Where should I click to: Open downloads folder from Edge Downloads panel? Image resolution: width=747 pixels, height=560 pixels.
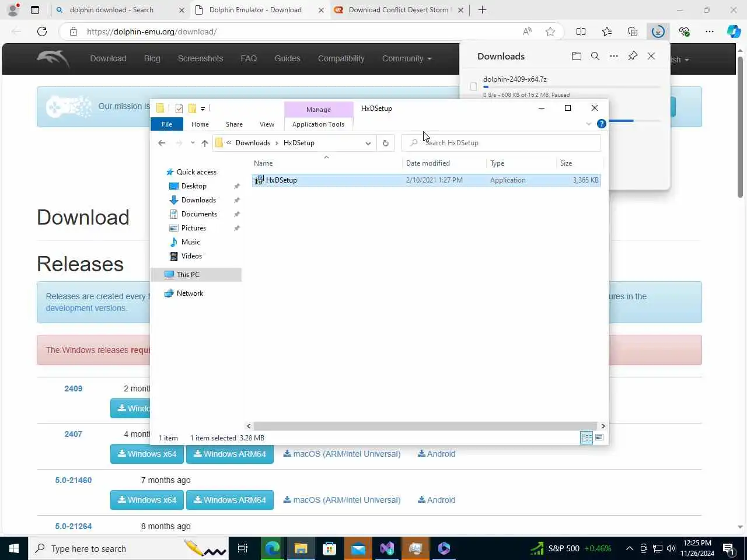(x=577, y=56)
